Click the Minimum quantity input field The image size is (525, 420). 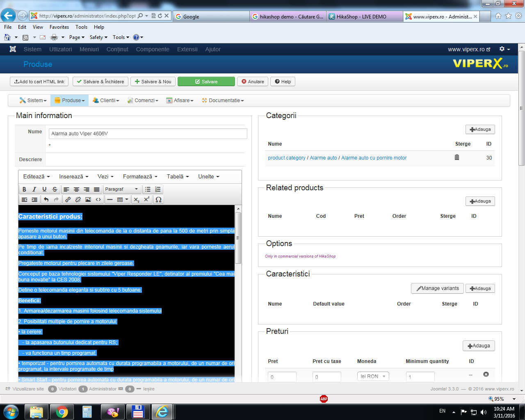click(420, 377)
